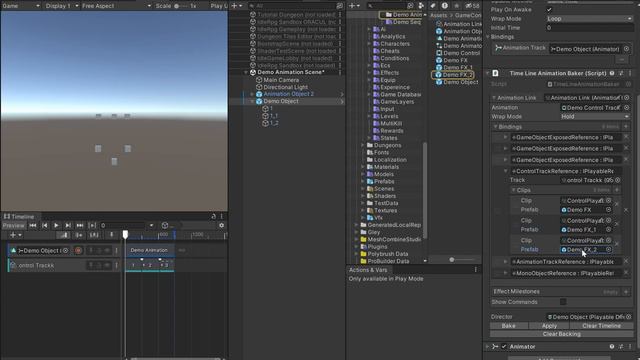
Task: Open Demo Object track options menu
Action: click(x=116, y=251)
